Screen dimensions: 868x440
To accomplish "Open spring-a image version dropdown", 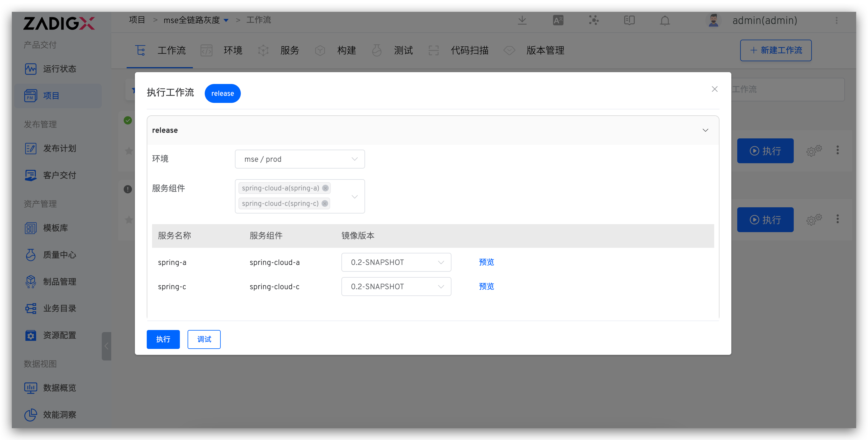I will [x=396, y=262].
